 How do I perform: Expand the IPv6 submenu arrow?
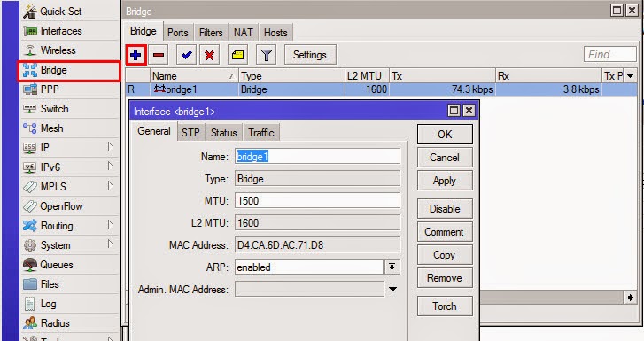pyautogui.click(x=110, y=166)
